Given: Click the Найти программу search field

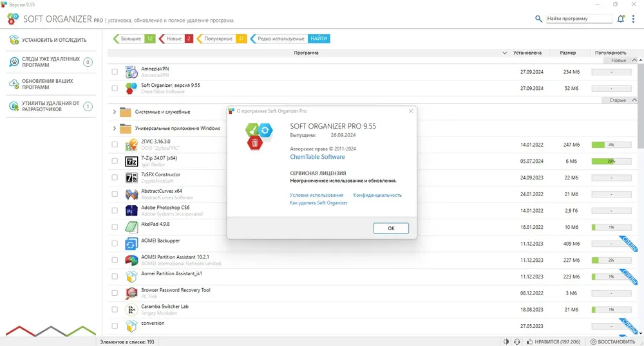Looking at the screenshot, I should 579,19.
